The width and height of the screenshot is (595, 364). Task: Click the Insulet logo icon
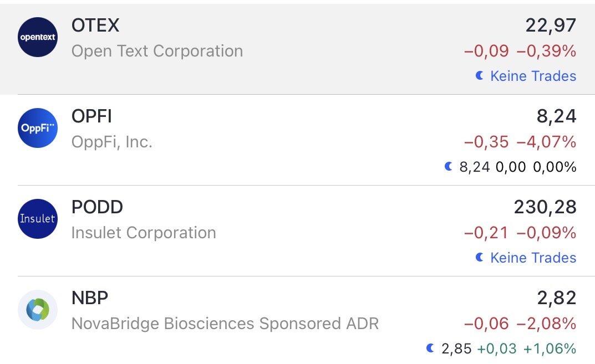pos(38,219)
